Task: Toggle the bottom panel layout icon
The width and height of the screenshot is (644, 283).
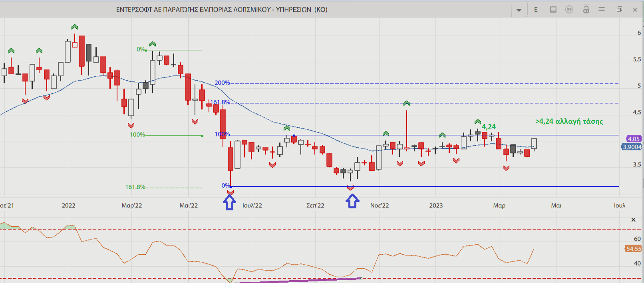Action: coord(553,10)
